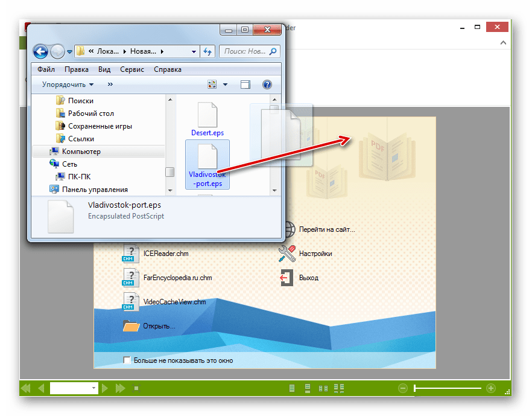Select continuous page view mode

pos(308,388)
